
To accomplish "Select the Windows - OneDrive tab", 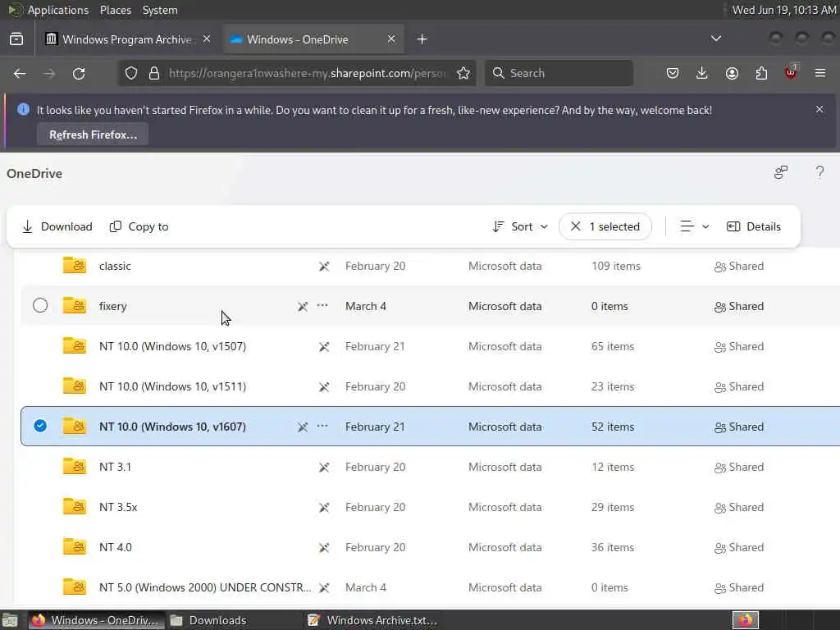I will [x=313, y=39].
